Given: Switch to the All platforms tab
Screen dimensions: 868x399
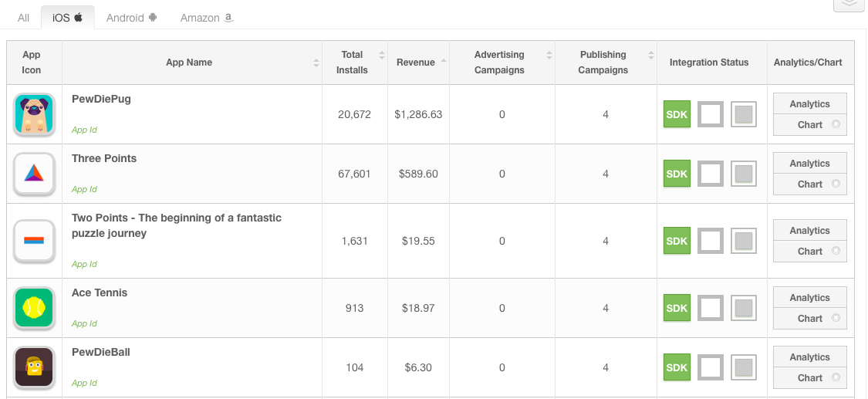Looking at the screenshot, I should tap(23, 18).
